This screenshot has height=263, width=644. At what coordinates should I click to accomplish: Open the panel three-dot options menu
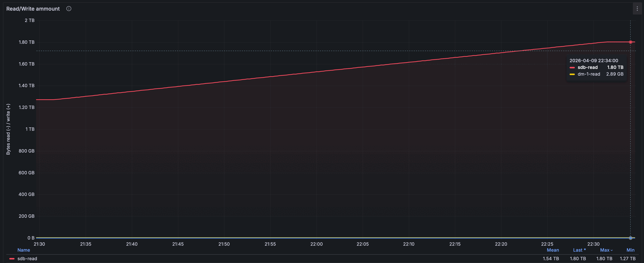637,9
